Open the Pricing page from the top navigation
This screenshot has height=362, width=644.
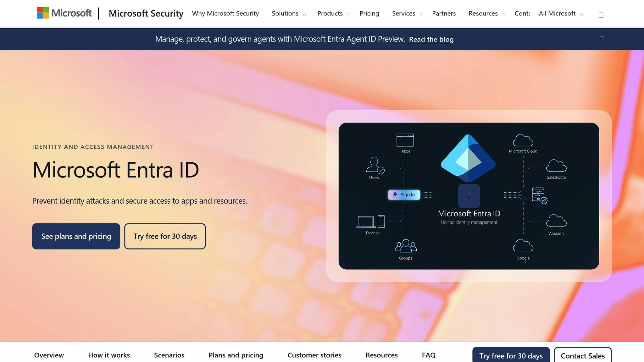coord(369,14)
